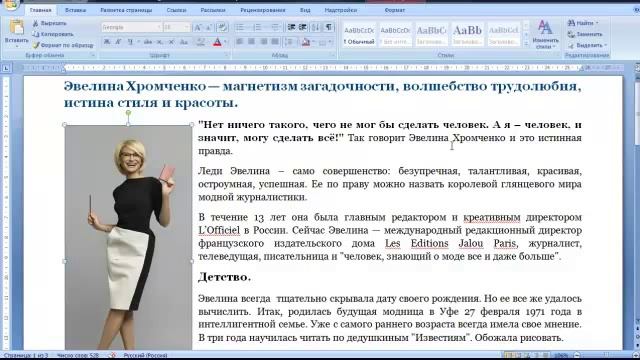640x360 pixels.
Task: Apply red font color A
Action: pyautogui.click(x=217, y=42)
